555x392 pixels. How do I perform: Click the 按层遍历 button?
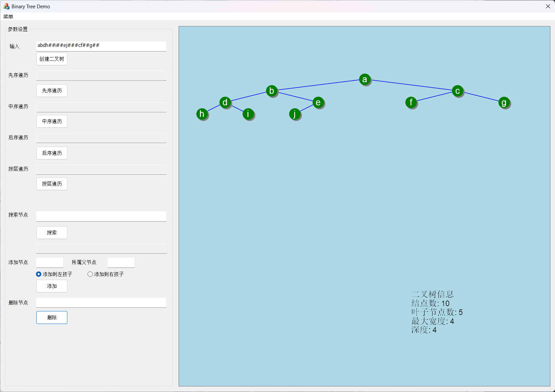(x=52, y=184)
